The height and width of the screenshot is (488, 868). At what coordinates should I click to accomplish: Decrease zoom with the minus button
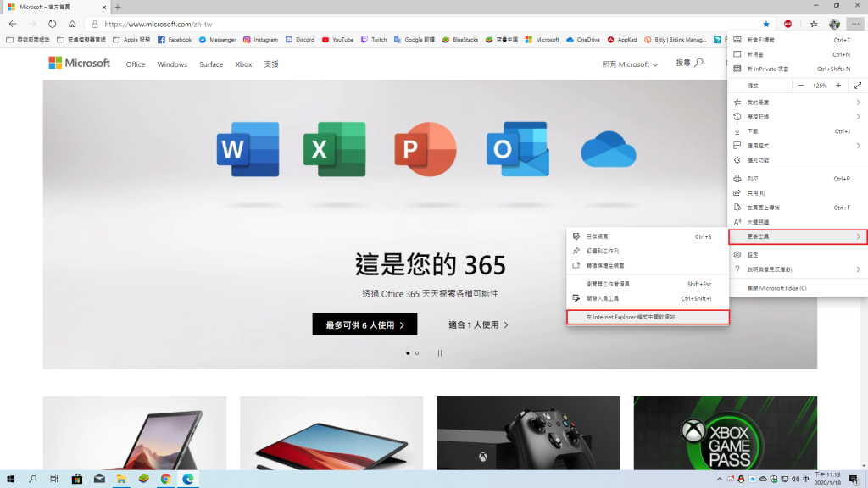pos(801,86)
